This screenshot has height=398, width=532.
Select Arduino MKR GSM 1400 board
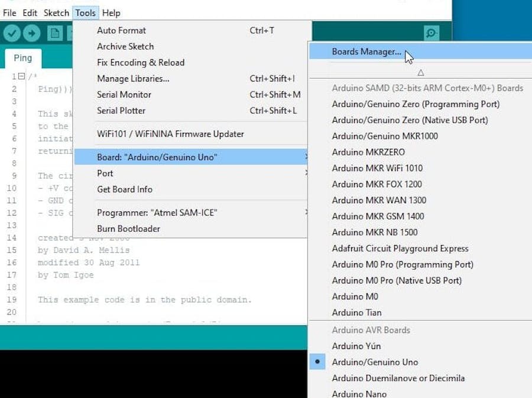421,216
